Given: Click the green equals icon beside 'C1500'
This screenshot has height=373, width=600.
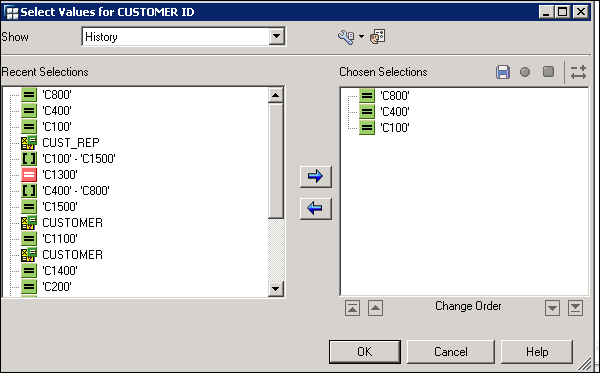Looking at the screenshot, I should [29, 207].
